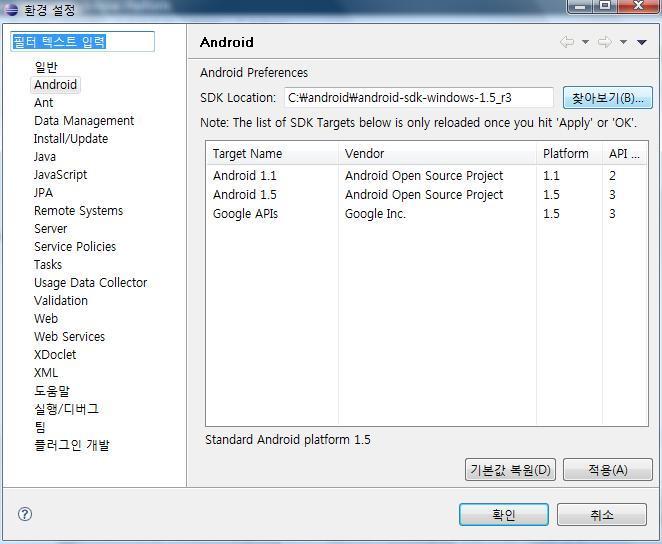662x544 pixels.
Task: Confirm with the 확인 button
Action: pos(504,514)
